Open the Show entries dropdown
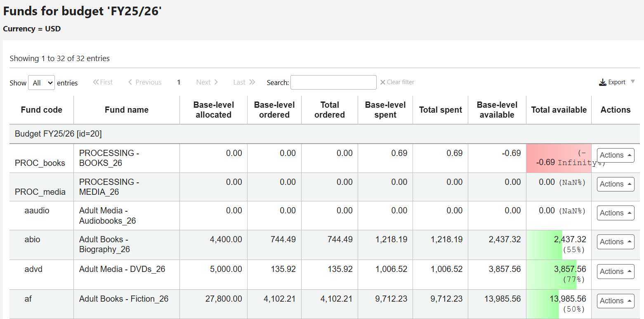The image size is (644, 319). click(41, 83)
